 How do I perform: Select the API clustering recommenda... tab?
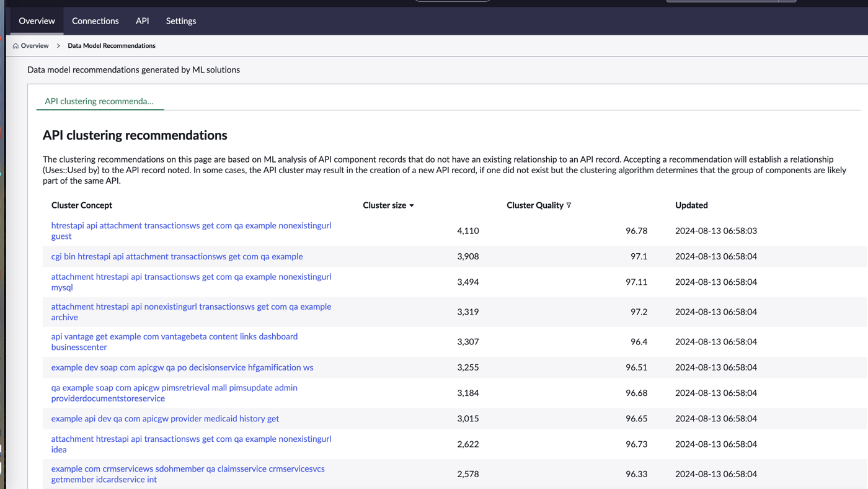coord(99,101)
